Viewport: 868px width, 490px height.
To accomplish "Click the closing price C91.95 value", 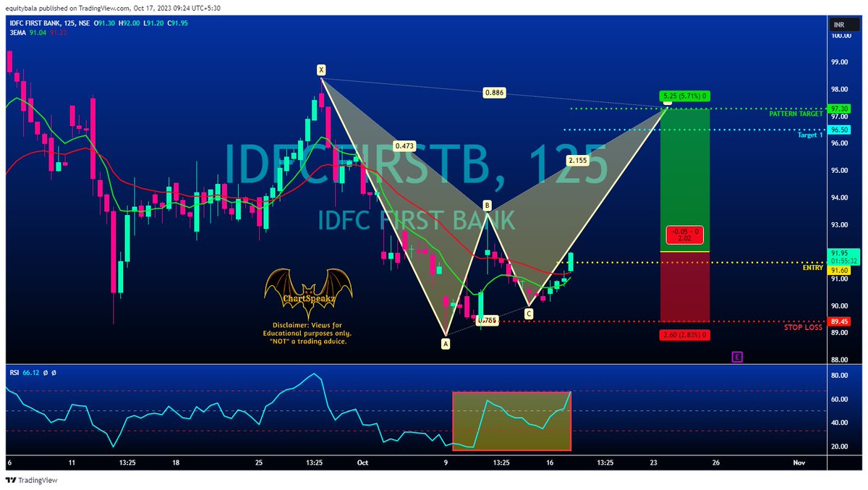I will [x=178, y=24].
